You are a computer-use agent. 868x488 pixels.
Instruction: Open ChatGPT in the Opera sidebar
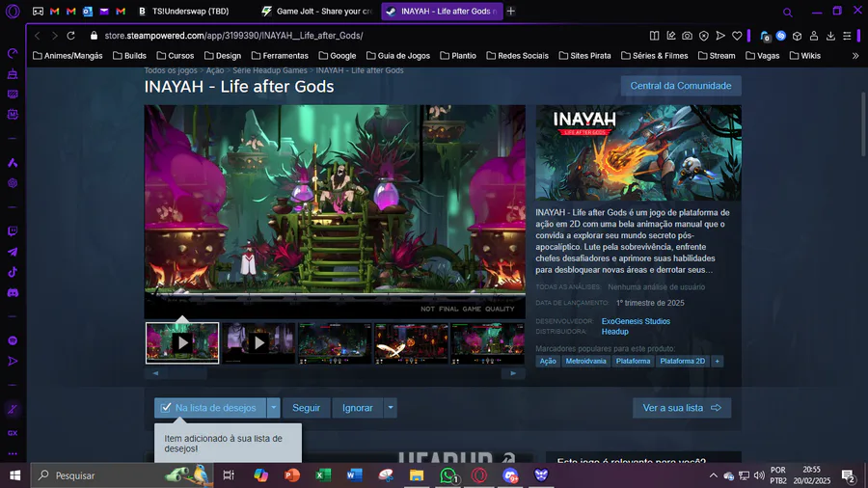click(x=13, y=183)
